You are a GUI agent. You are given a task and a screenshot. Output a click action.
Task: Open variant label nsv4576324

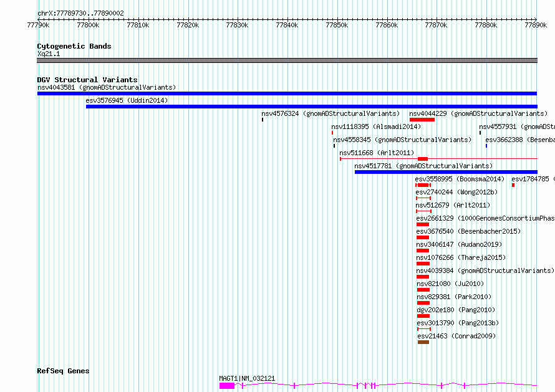coord(331,113)
